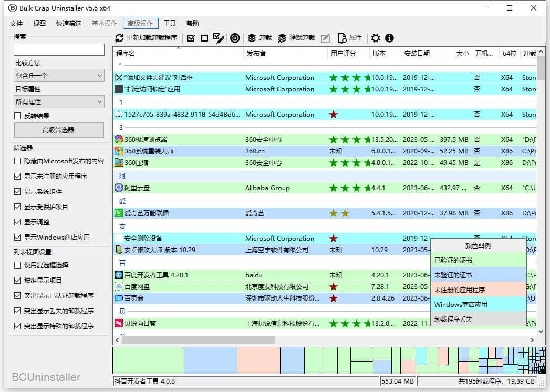Open settings via the gear icon
The image size is (550, 392).
click(376, 38)
